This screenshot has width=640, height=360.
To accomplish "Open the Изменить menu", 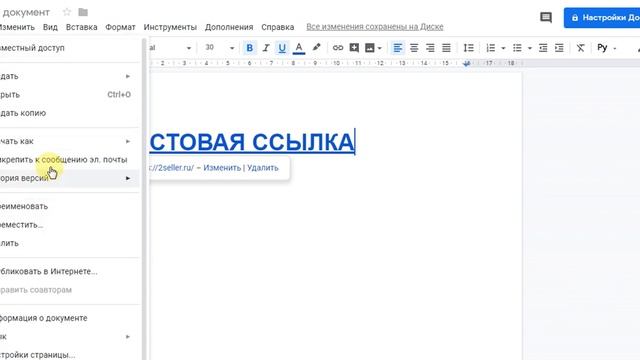I will 17,27.
